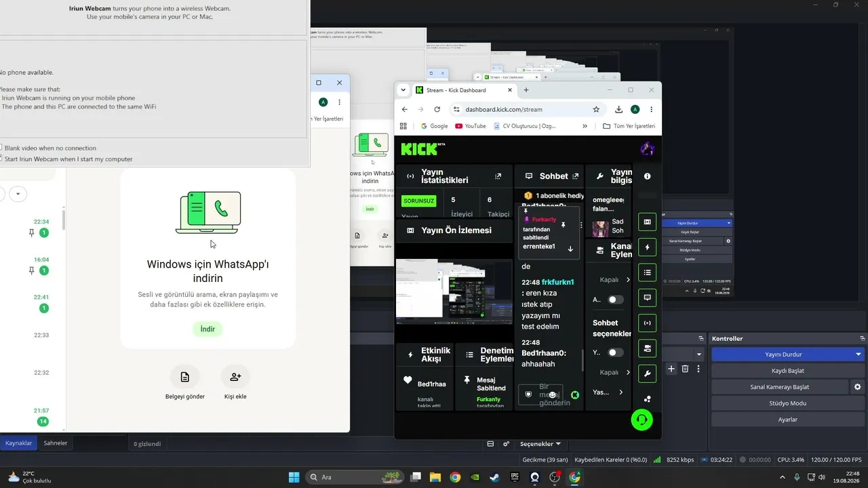
Task: Expand the Yas... option chevron
Action: 620,392
